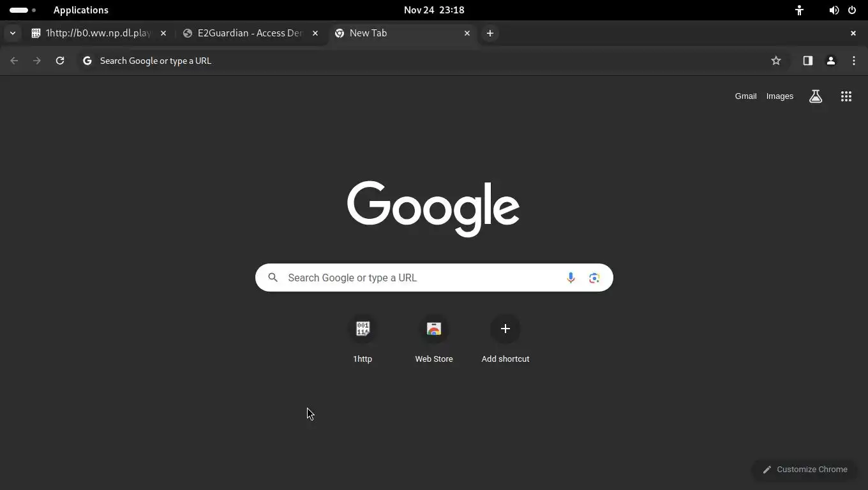Bookmark this tab with the star icon

pos(776,61)
